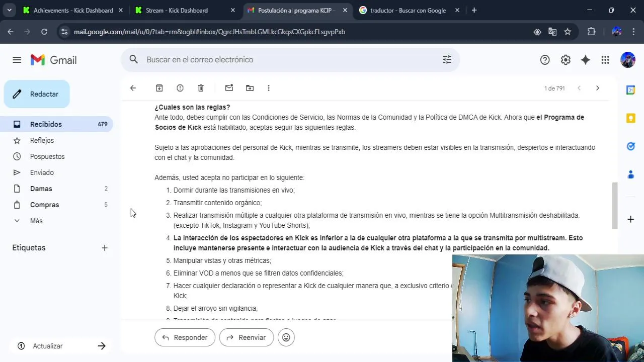Image resolution: width=644 pixels, height=362 pixels.
Task: Report this email as spam
Action: 180,88
